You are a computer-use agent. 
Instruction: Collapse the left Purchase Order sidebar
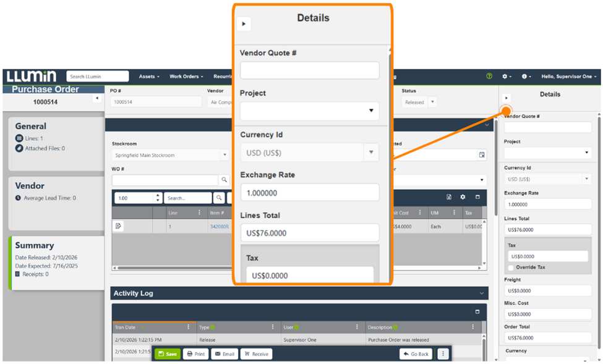click(96, 98)
